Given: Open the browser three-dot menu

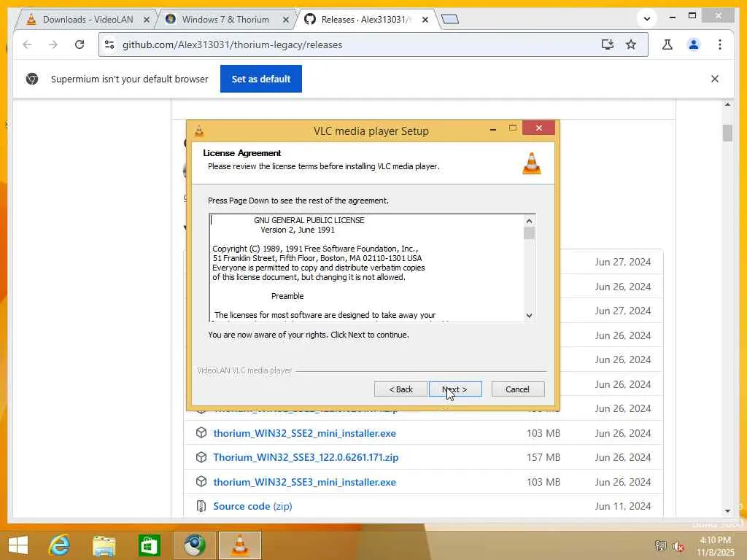Looking at the screenshot, I should [x=720, y=44].
